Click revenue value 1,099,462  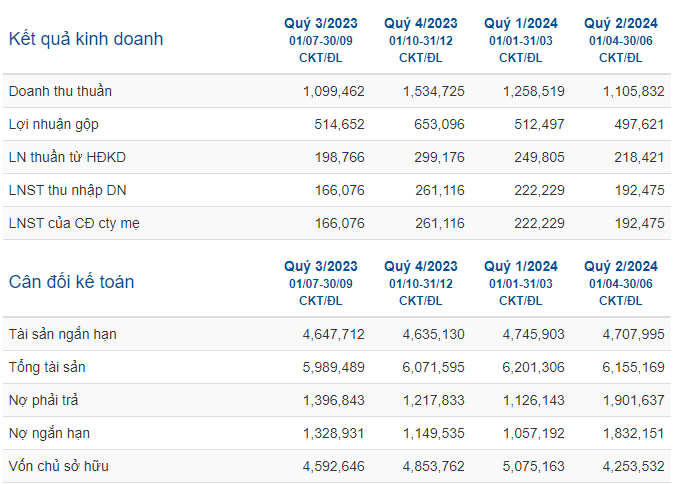pos(333,91)
